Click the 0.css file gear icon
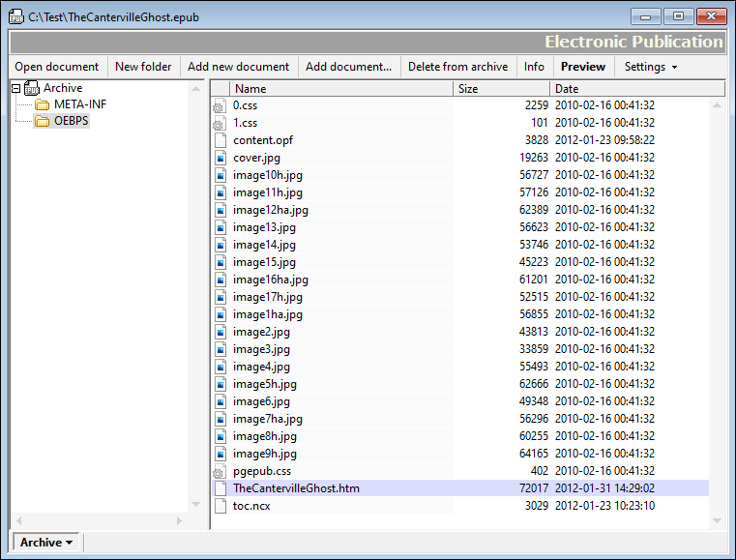Screen dimensions: 736x560 (220, 105)
